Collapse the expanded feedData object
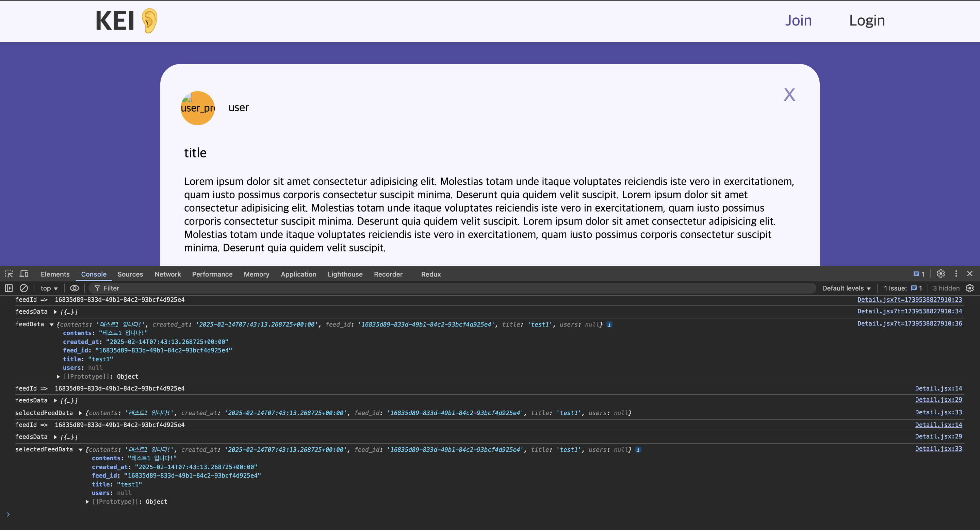 point(52,324)
